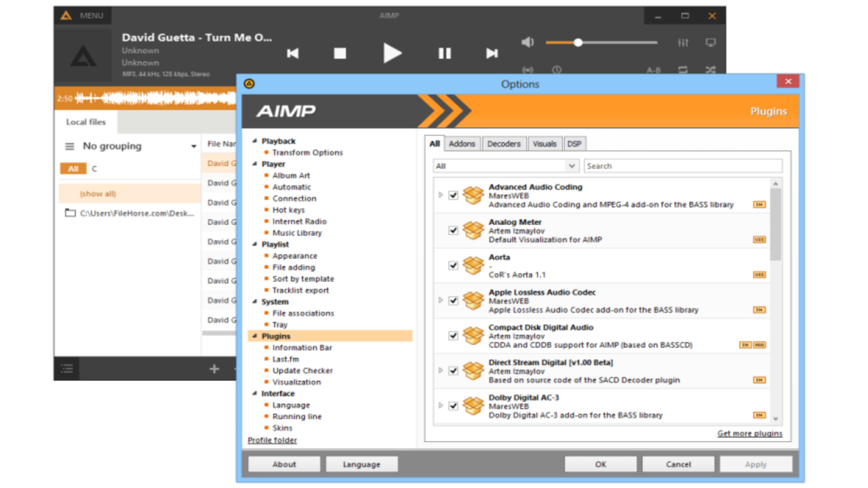Open the sleep timer clock icon
The width and height of the screenshot is (868, 488).
click(x=557, y=70)
